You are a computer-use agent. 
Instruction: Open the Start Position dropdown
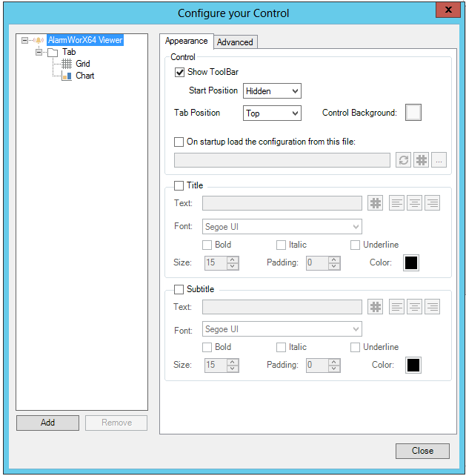[x=272, y=91]
